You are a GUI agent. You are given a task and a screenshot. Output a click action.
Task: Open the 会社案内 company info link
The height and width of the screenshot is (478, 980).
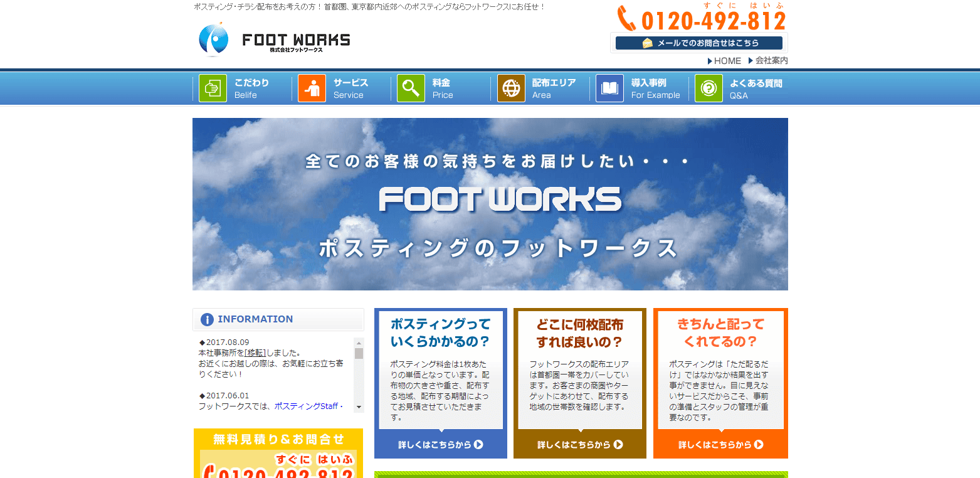pos(768,61)
